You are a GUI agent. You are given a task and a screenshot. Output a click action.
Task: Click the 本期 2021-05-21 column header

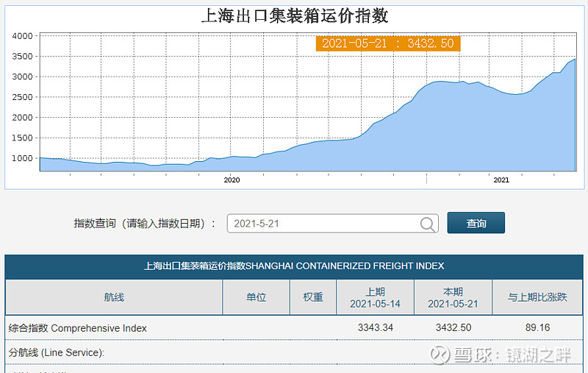[453, 297]
